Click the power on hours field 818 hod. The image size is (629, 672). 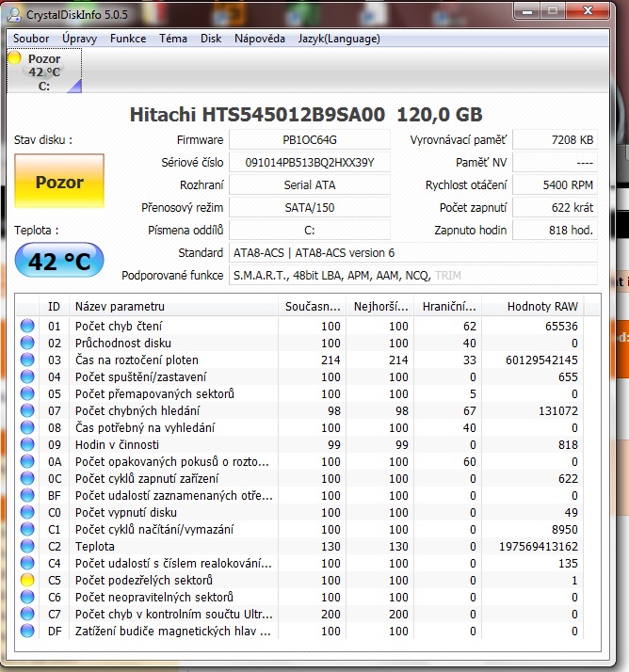(555, 231)
